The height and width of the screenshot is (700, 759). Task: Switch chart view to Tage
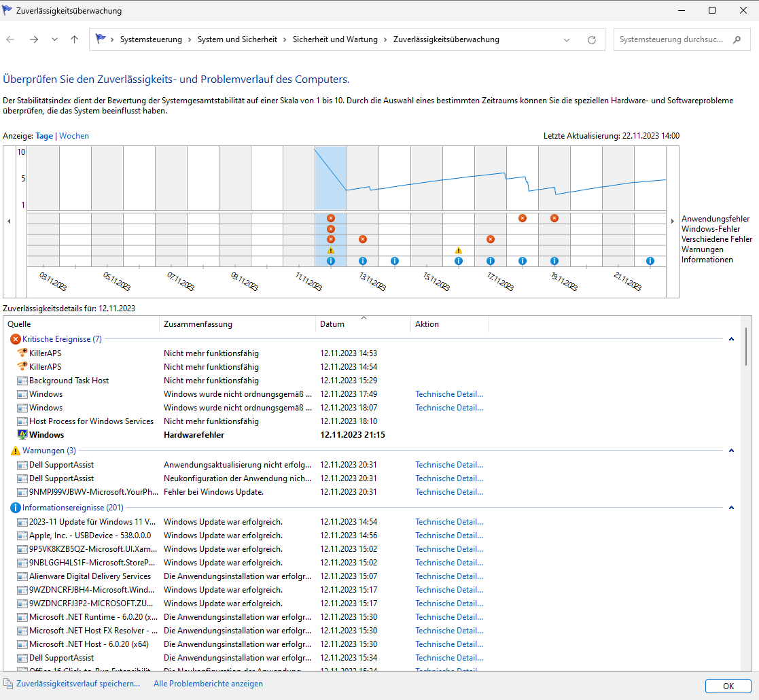coord(44,136)
